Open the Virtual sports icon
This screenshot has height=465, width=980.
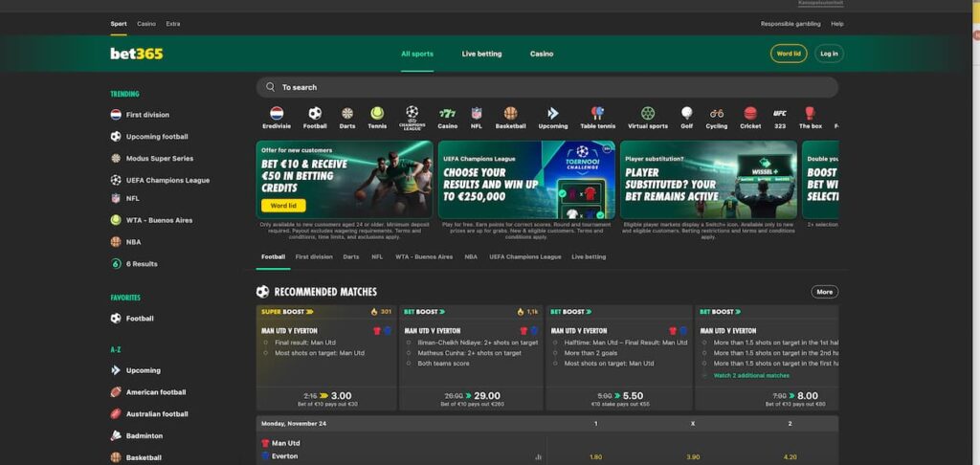pos(648,113)
